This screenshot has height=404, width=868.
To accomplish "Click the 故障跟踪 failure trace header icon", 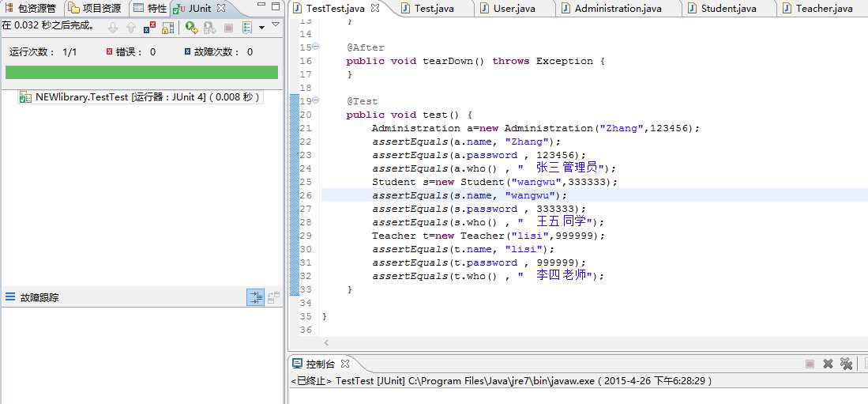I will pyautogui.click(x=10, y=297).
